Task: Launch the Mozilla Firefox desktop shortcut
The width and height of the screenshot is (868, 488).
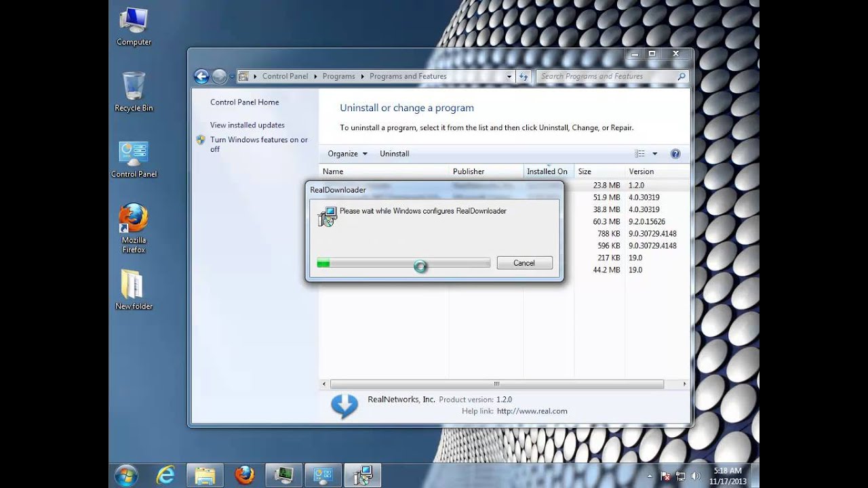Action: tap(134, 229)
